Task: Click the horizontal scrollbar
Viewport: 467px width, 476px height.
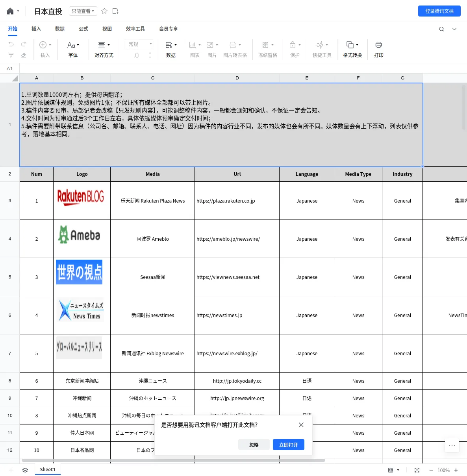Action: [x=173, y=460]
